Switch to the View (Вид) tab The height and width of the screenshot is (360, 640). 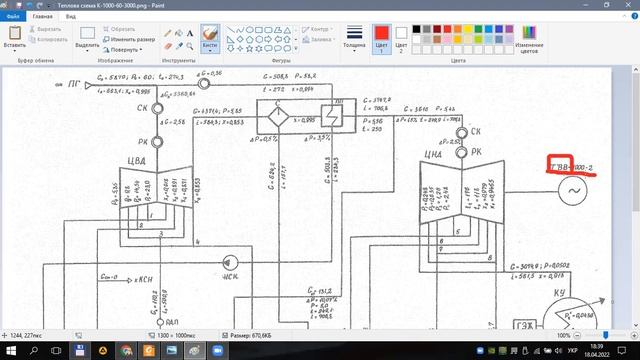pos(71,16)
